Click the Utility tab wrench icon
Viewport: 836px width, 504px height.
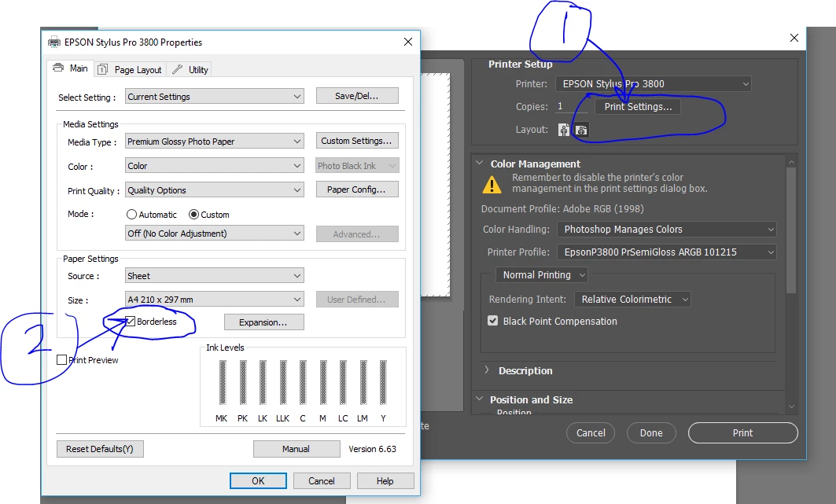pyautogui.click(x=177, y=69)
